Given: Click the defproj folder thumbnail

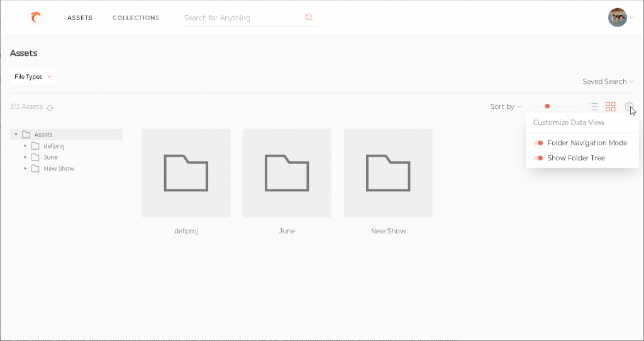Looking at the screenshot, I should (186, 173).
